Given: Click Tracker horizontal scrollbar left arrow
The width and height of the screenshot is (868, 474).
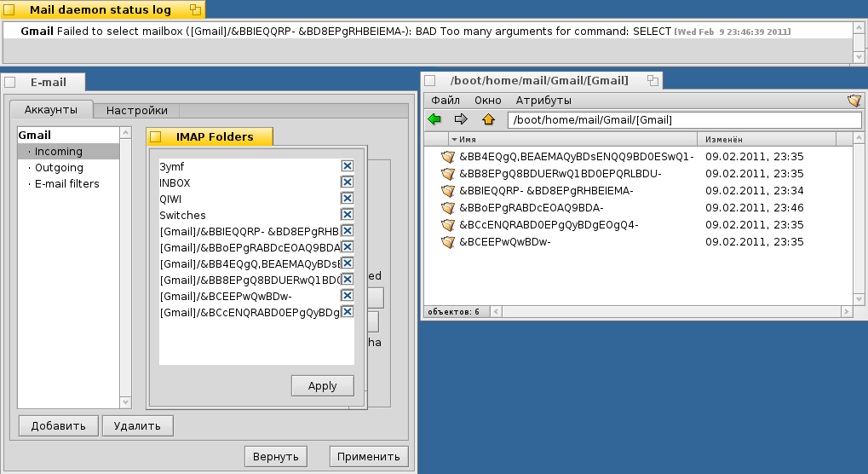Looking at the screenshot, I should (496, 312).
